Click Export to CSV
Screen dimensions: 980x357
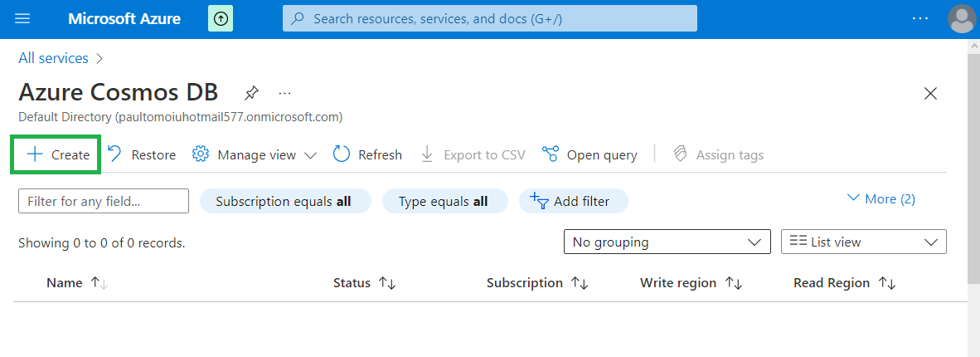473,154
